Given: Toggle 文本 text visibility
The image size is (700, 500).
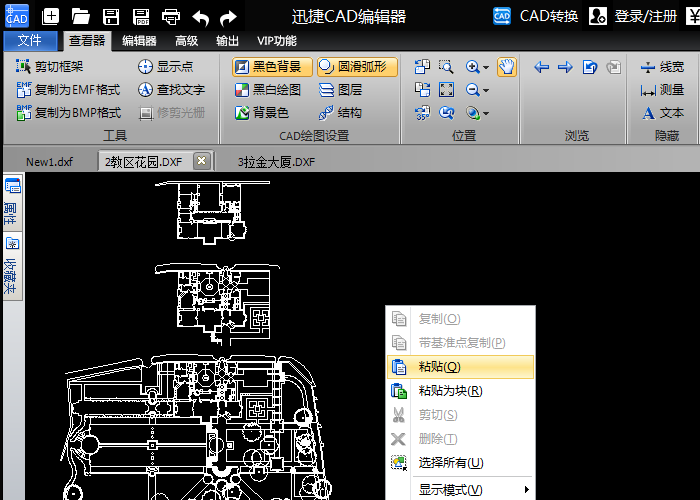Looking at the screenshot, I should coord(663,113).
